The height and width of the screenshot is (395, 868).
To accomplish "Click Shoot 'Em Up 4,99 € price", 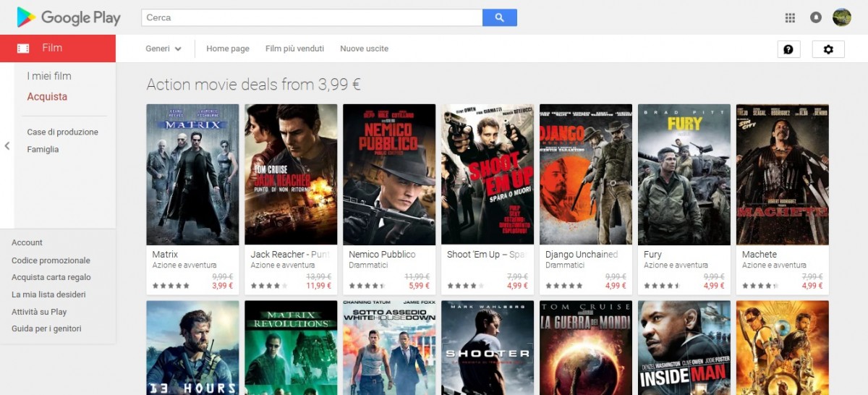I will 517,286.
